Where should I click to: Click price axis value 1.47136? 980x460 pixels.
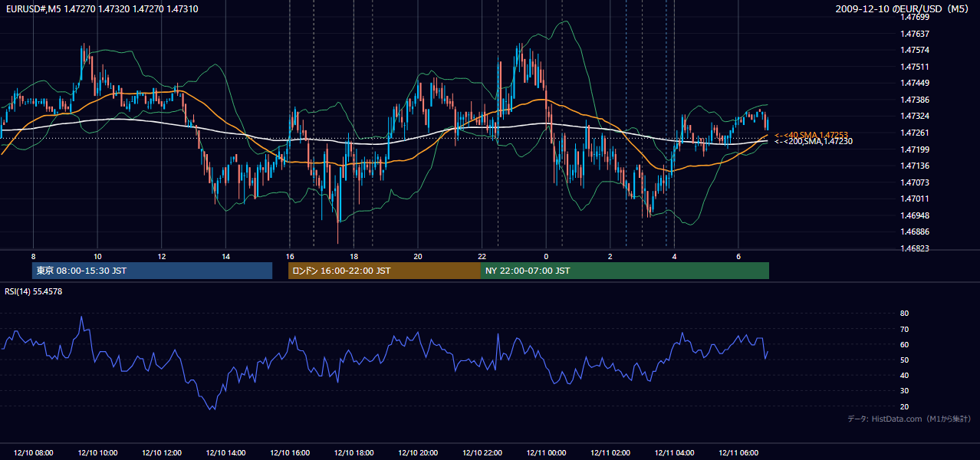(915, 166)
